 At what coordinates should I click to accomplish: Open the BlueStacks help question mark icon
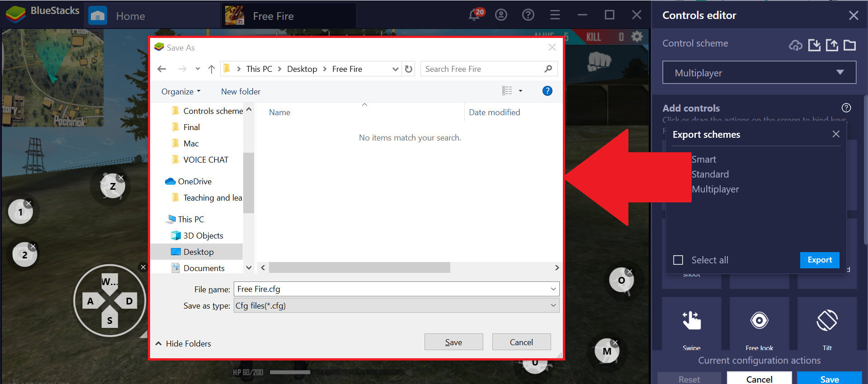(528, 15)
